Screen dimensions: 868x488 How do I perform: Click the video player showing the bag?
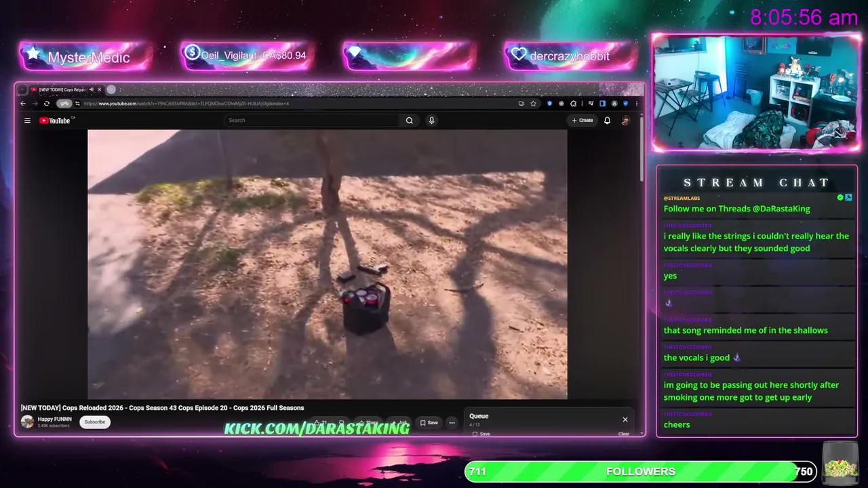click(x=328, y=264)
